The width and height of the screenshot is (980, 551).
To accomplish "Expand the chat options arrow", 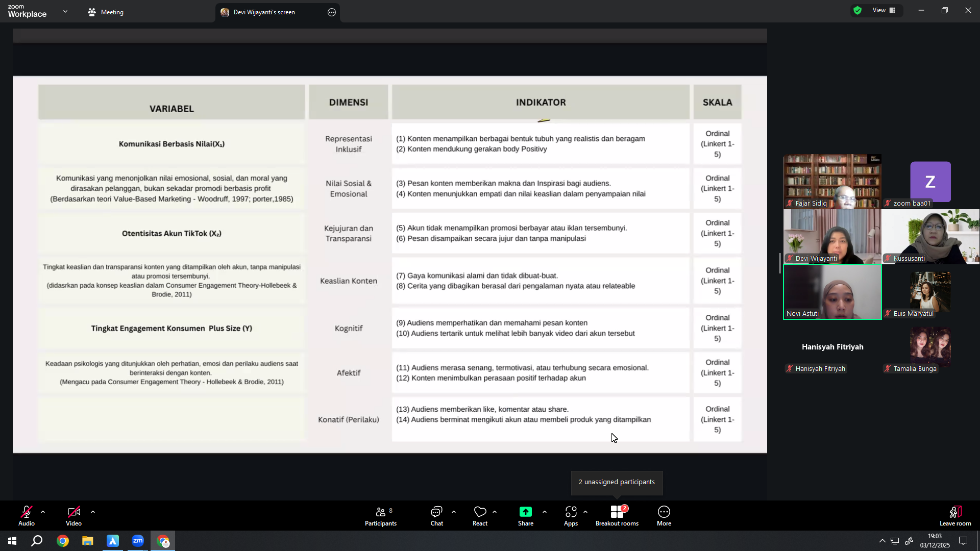I will pyautogui.click(x=454, y=512).
